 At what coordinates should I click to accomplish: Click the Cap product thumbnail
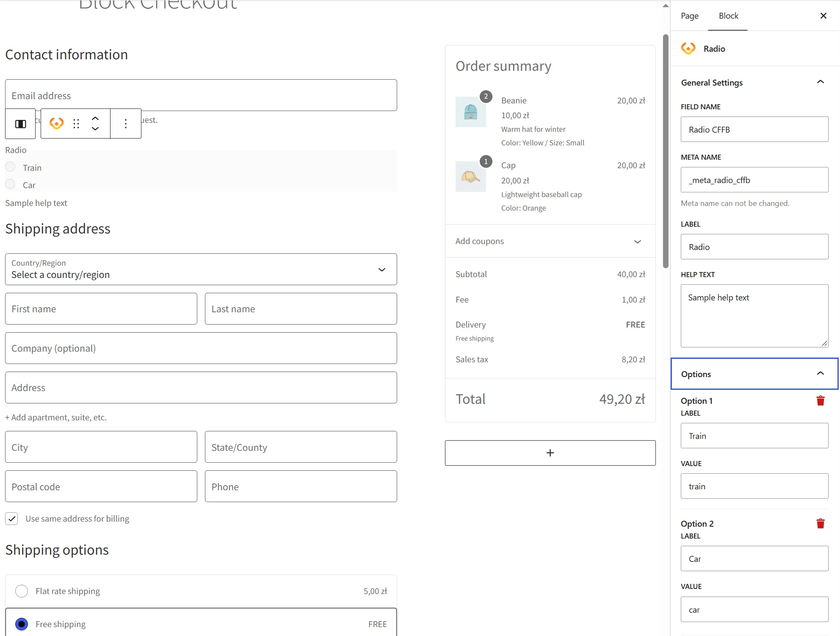(x=470, y=177)
